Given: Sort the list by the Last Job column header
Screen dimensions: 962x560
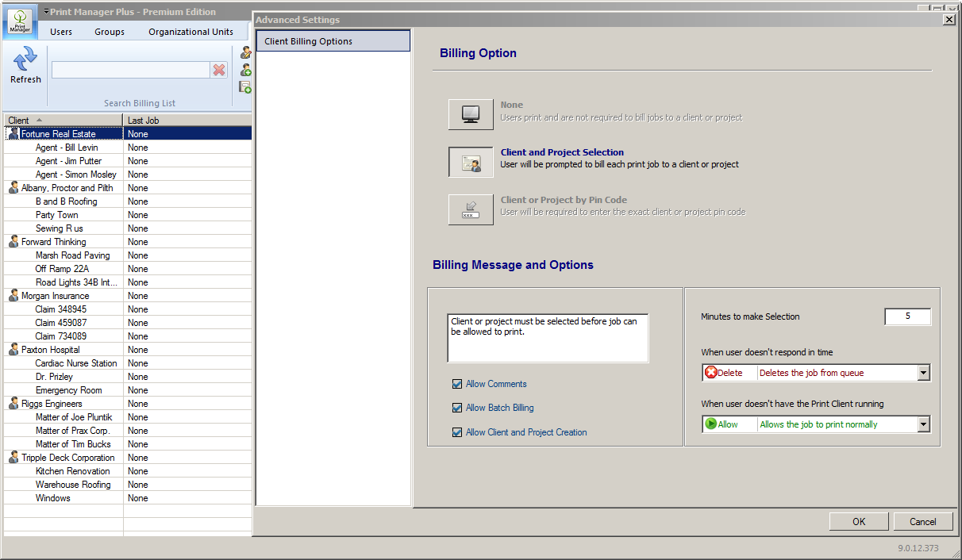Looking at the screenshot, I should [188, 121].
